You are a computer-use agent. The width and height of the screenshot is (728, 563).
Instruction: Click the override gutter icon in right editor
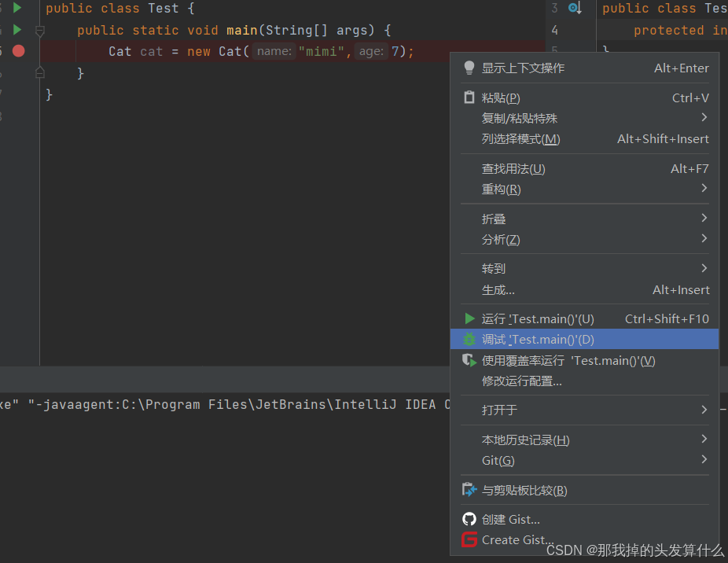point(575,8)
